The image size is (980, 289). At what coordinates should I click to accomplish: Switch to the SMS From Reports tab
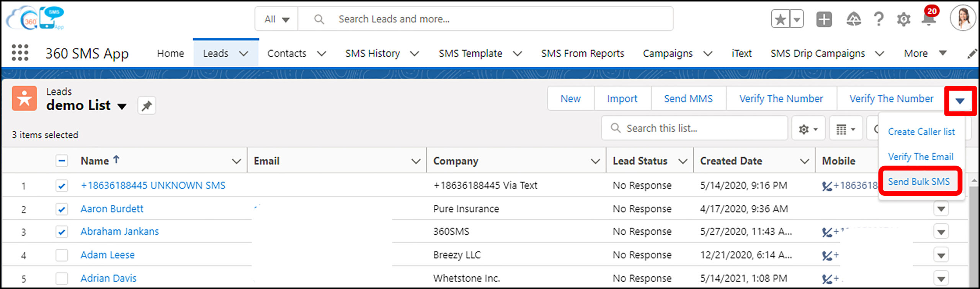(582, 54)
